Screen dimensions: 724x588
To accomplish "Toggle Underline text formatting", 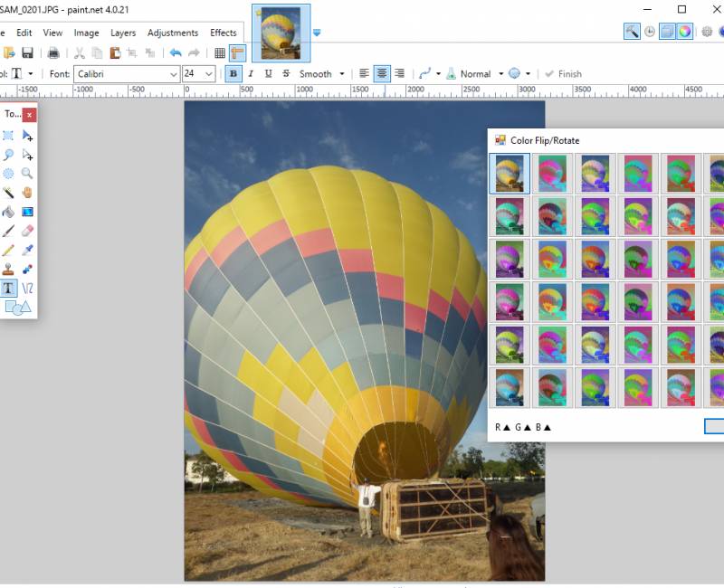I will [268, 74].
